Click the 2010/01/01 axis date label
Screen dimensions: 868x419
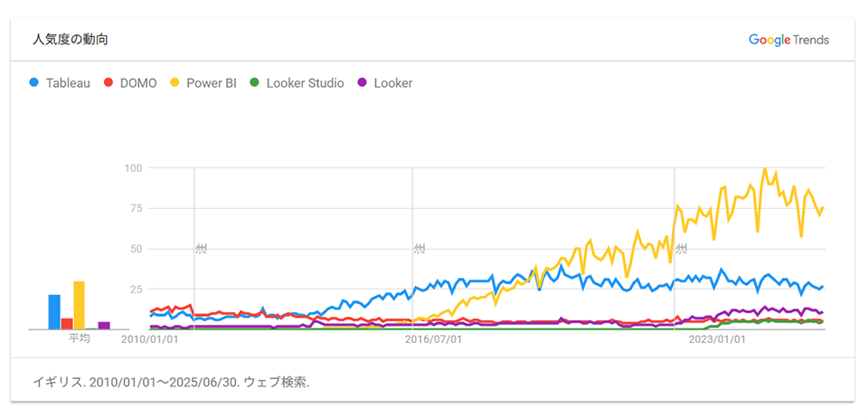(x=150, y=340)
